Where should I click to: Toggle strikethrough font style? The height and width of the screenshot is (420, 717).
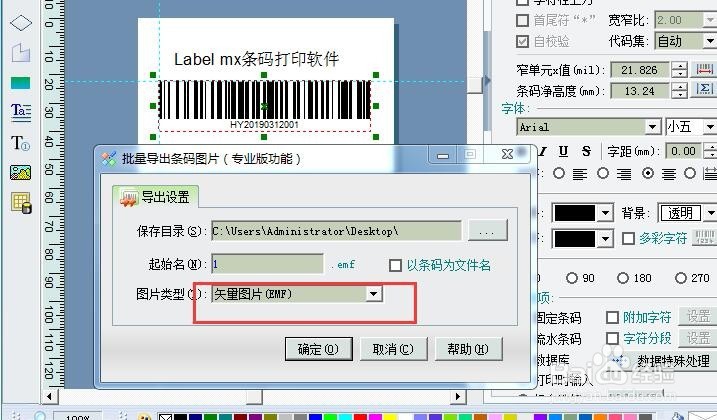[586, 151]
